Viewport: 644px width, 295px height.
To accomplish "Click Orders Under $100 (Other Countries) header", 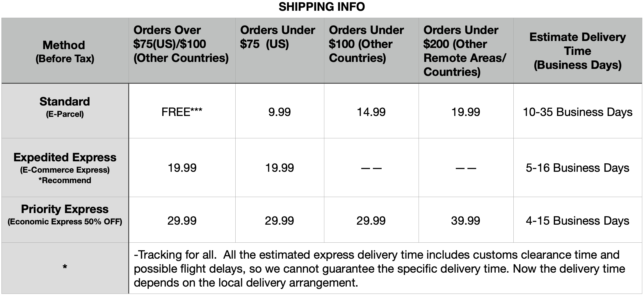I will pyautogui.click(x=366, y=44).
